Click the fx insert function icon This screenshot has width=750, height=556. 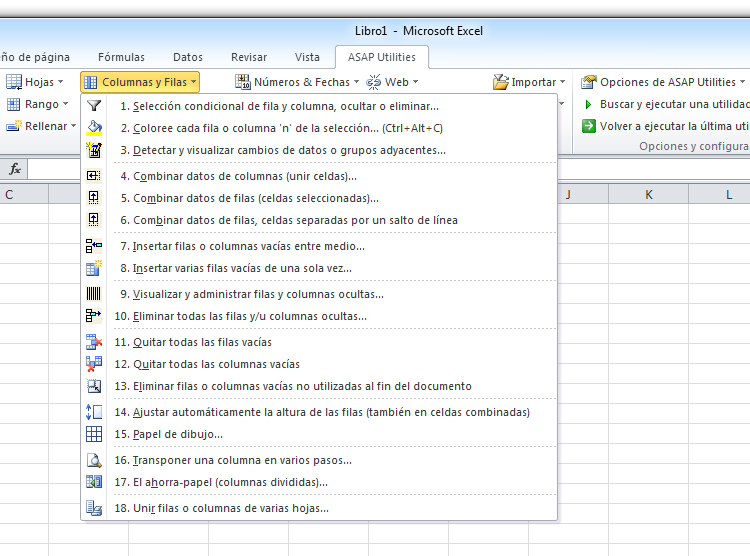coord(15,169)
